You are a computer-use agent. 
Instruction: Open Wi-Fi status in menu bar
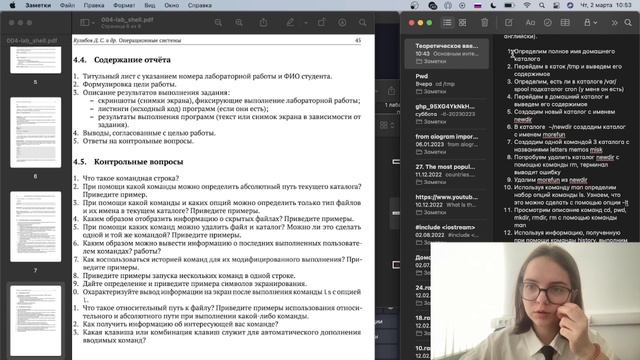click(527, 5)
